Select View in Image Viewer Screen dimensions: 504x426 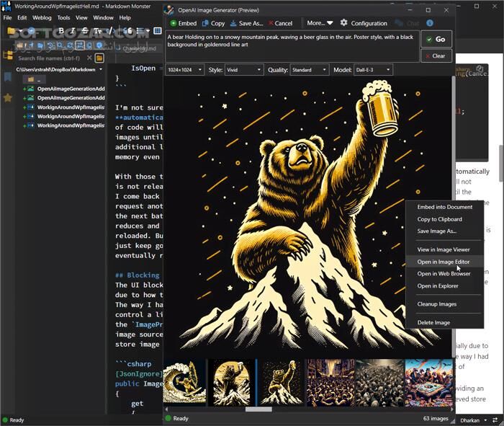pos(444,249)
